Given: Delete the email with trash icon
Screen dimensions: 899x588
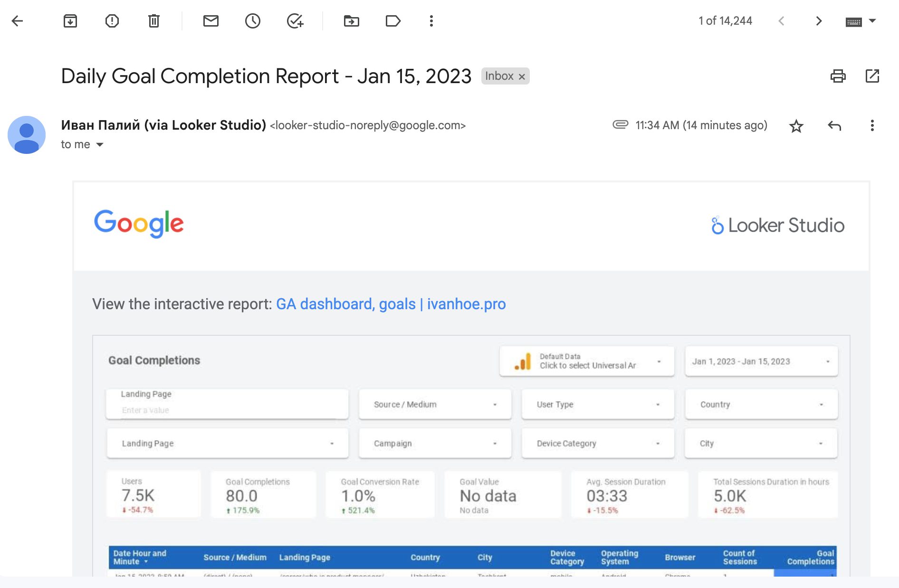Looking at the screenshot, I should pyautogui.click(x=154, y=21).
